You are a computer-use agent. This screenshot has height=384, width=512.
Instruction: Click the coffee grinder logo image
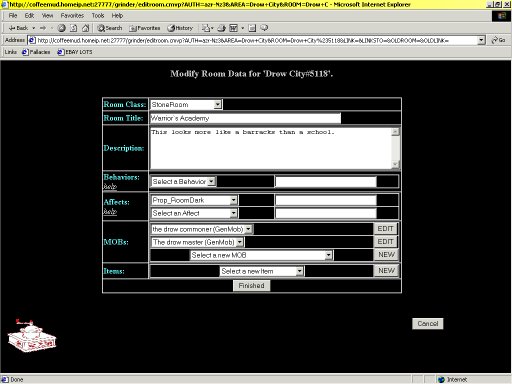point(32,335)
